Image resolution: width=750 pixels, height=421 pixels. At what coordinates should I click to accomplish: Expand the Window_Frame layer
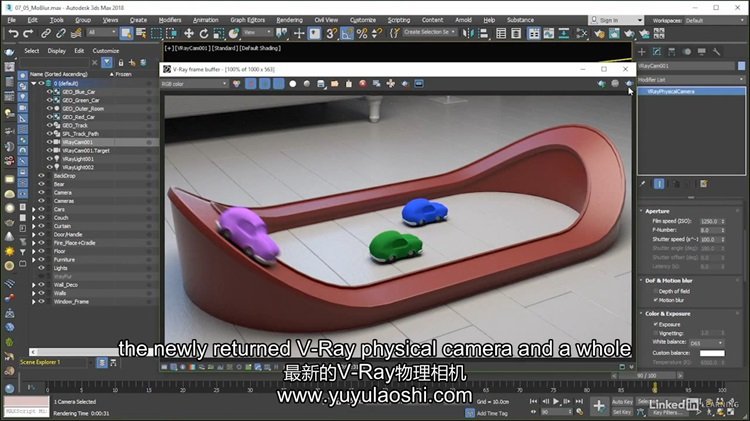33,302
